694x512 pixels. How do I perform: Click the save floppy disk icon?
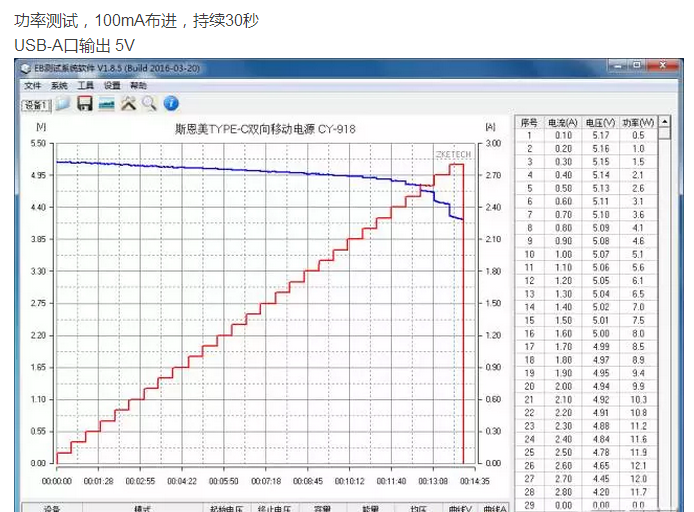[x=85, y=104]
